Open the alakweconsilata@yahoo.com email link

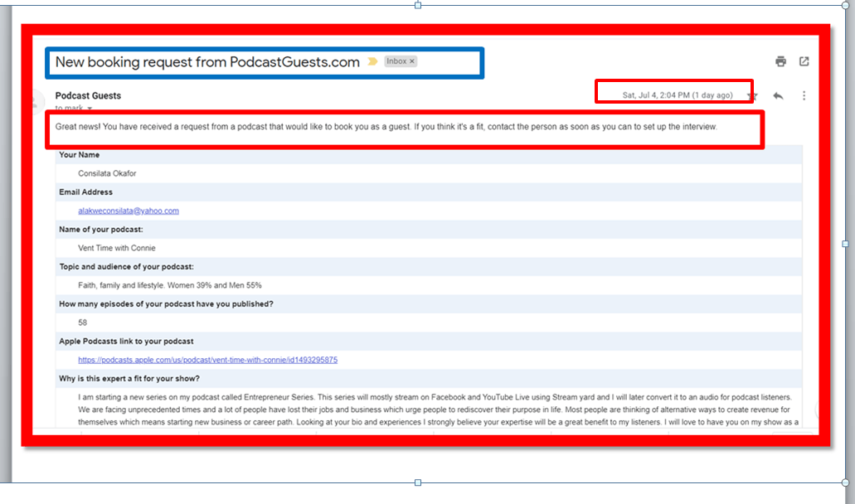click(129, 211)
